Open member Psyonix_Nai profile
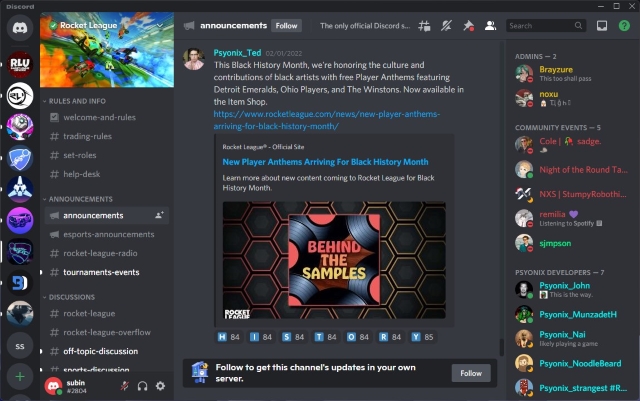The width and height of the screenshot is (640, 401). [571, 339]
